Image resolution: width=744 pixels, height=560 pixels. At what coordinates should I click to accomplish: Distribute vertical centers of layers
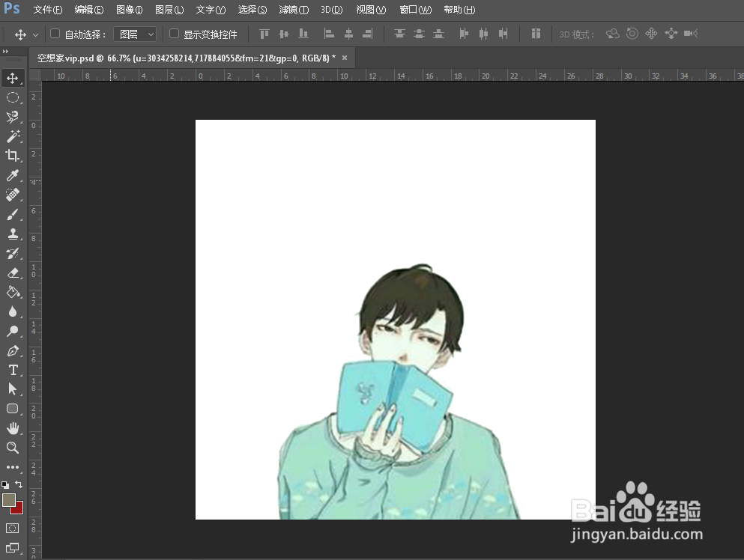point(419,34)
